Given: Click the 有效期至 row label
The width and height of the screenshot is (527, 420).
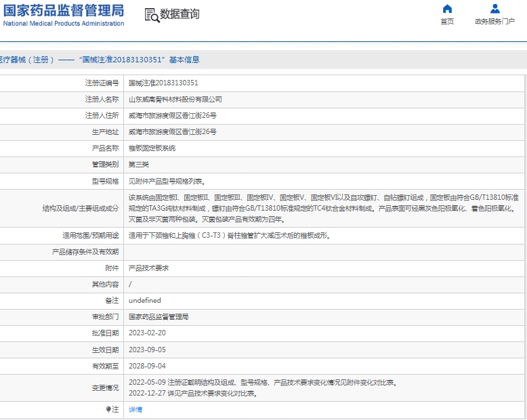Looking at the screenshot, I should [105, 366].
